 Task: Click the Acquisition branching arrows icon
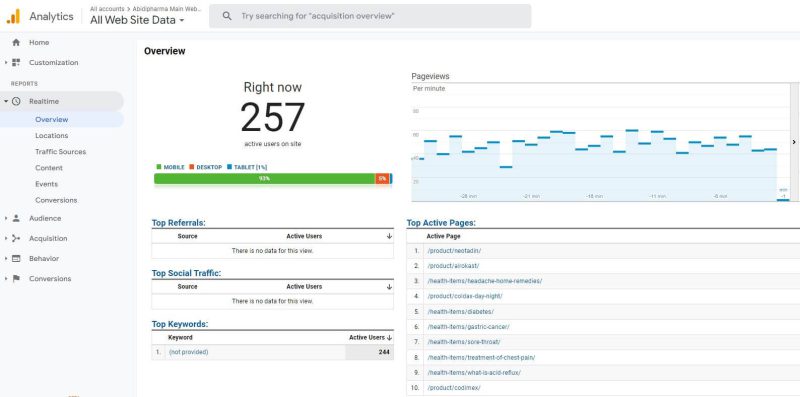coord(16,238)
